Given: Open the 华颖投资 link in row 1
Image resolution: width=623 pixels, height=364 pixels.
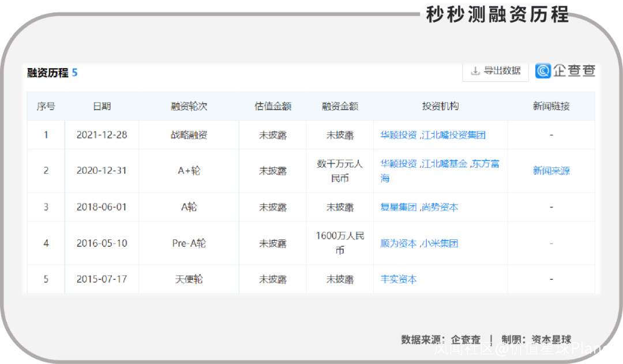Looking at the screenshot, I should [398, 135].
